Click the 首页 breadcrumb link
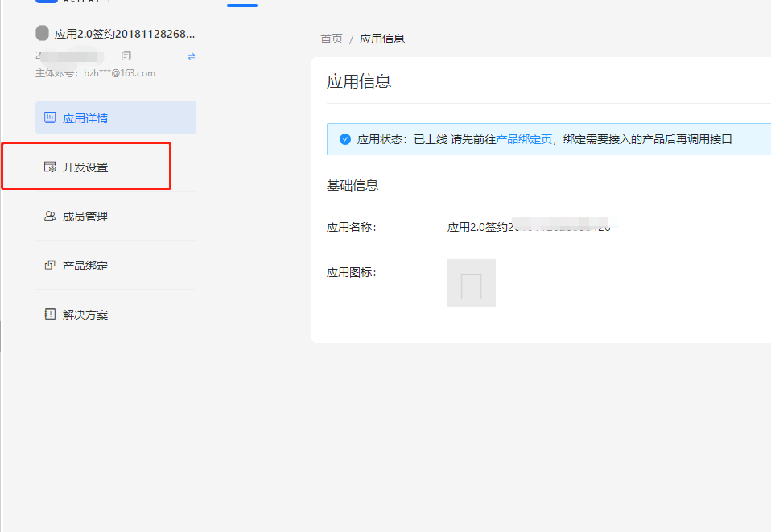 pos(331,38)
